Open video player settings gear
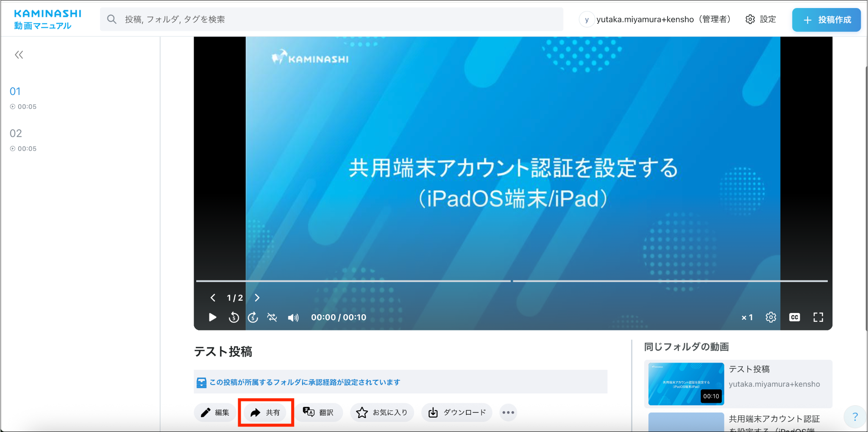This screenshot has width=868, height=432. pos(771,317)
